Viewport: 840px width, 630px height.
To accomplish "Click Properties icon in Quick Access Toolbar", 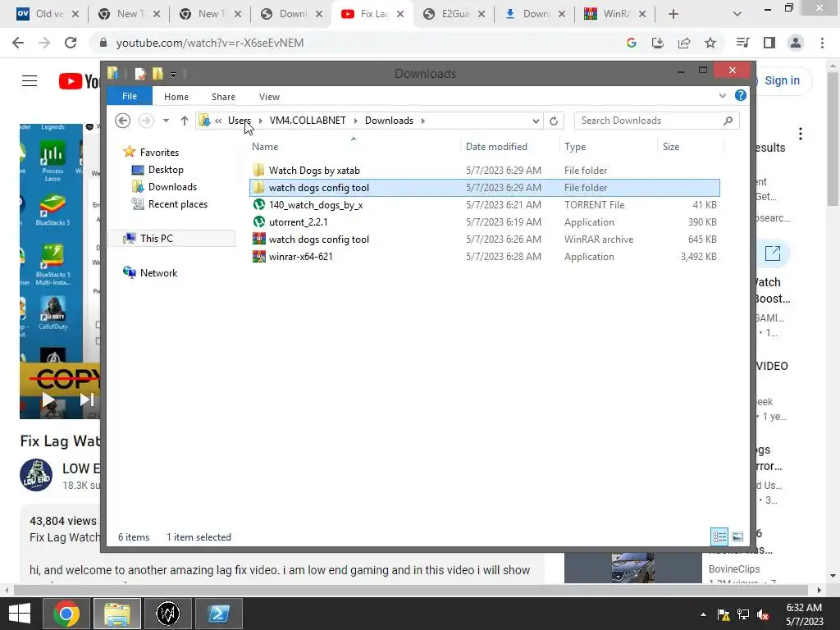I will 139,74.
